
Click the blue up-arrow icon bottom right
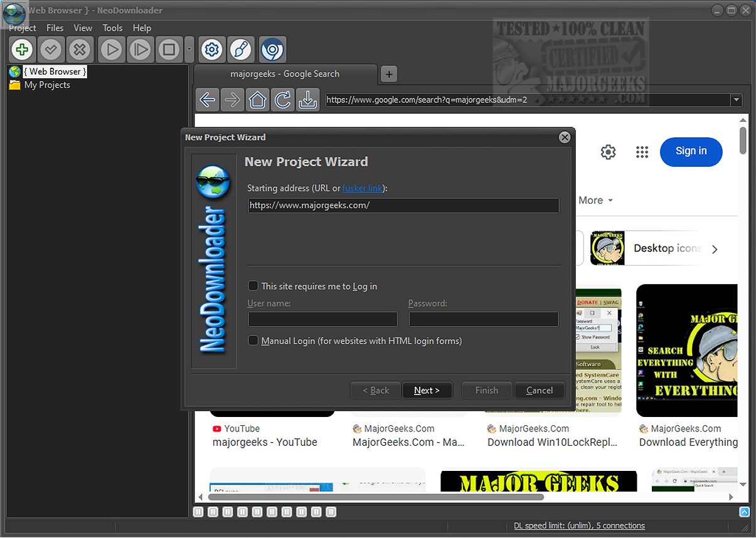click(744, 512)
